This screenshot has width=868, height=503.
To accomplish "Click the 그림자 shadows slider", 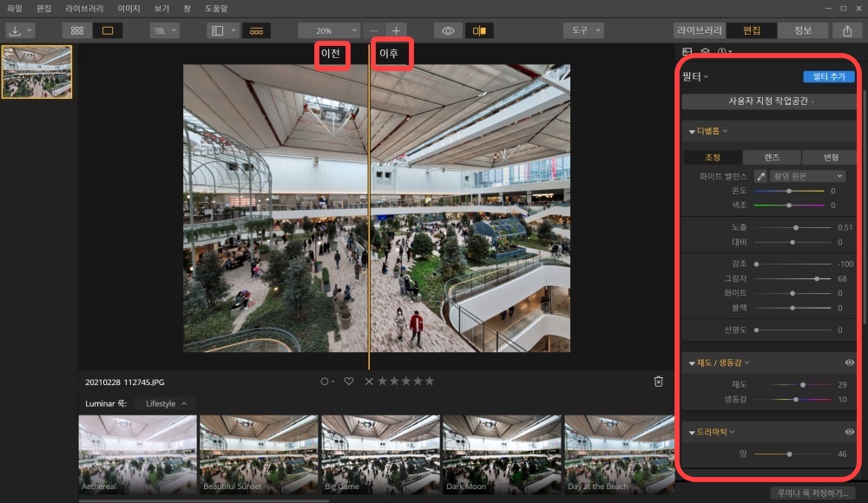I will 792,279.
